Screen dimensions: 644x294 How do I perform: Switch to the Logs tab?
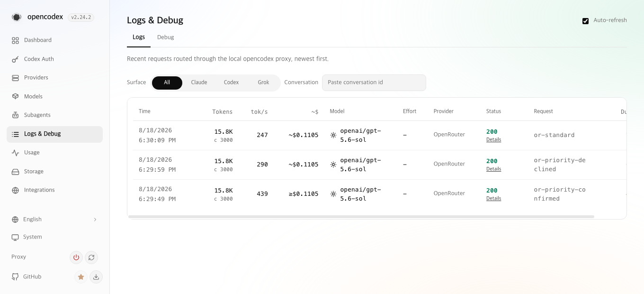click(139, 37)
